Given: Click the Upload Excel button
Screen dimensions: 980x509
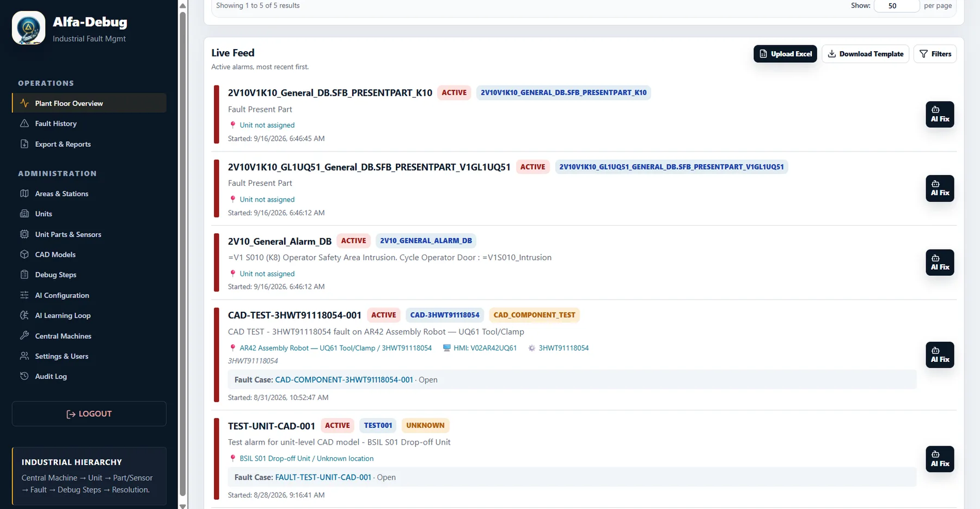Looking at the screenshot, I should 785,54.
